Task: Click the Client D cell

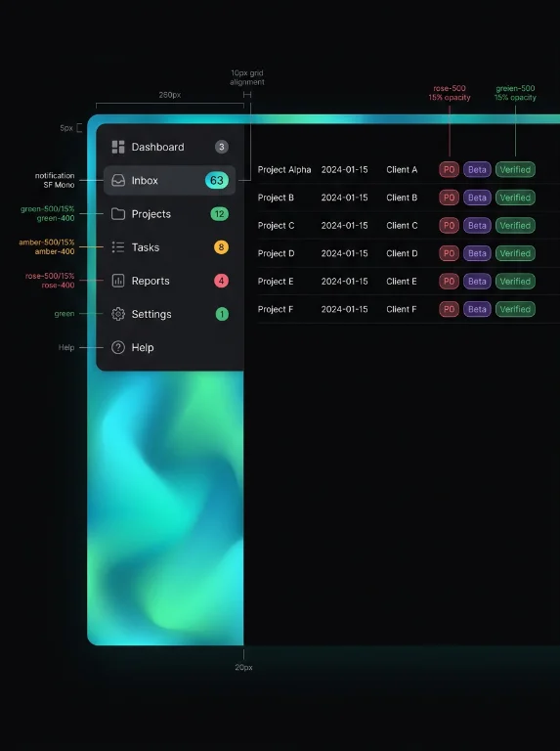Action: click(x=402, y=253)
